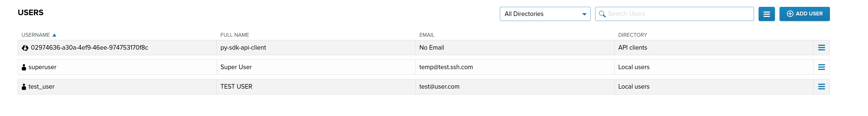Open the test_user username entry
This screenshot has width=868, height=116.
[x=41, y=87]
